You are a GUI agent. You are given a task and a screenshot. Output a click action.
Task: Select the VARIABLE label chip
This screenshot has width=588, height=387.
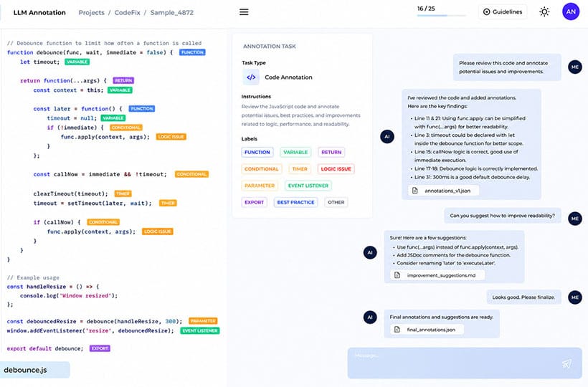(295, 152)
